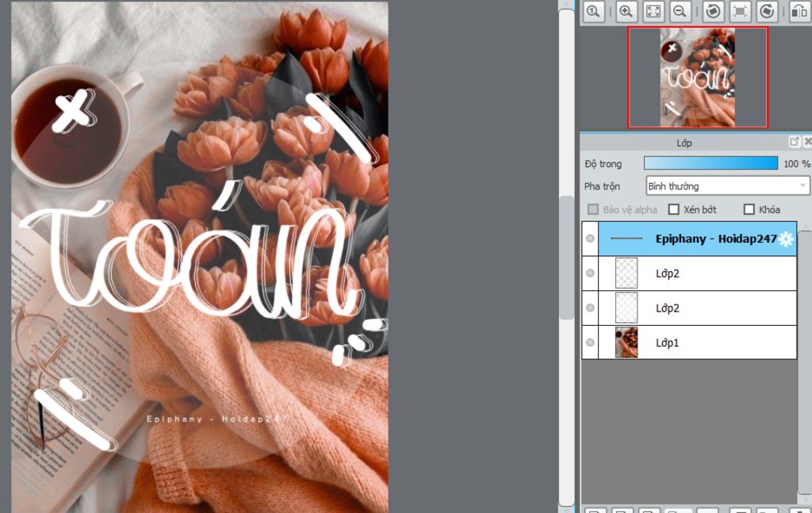Click the Lớp panel title
The image size is (812, 513).
click(x=684, y=143)
